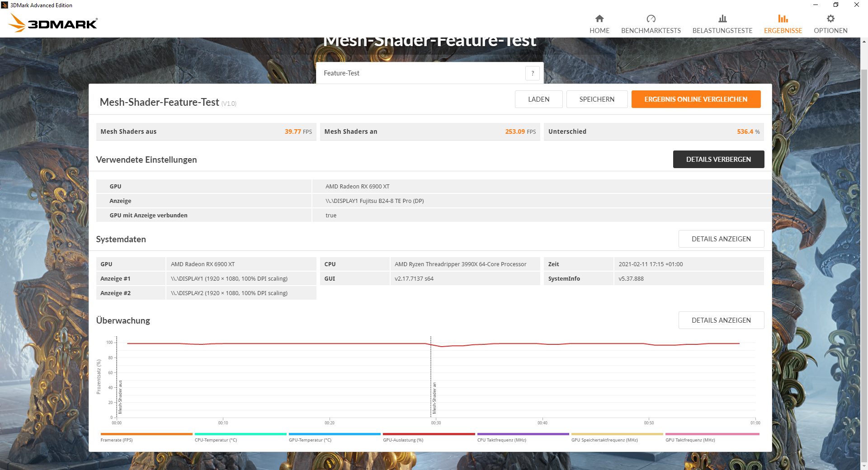Click the Mesh Shaders aus 39.77 FPS value

(298, 132)
